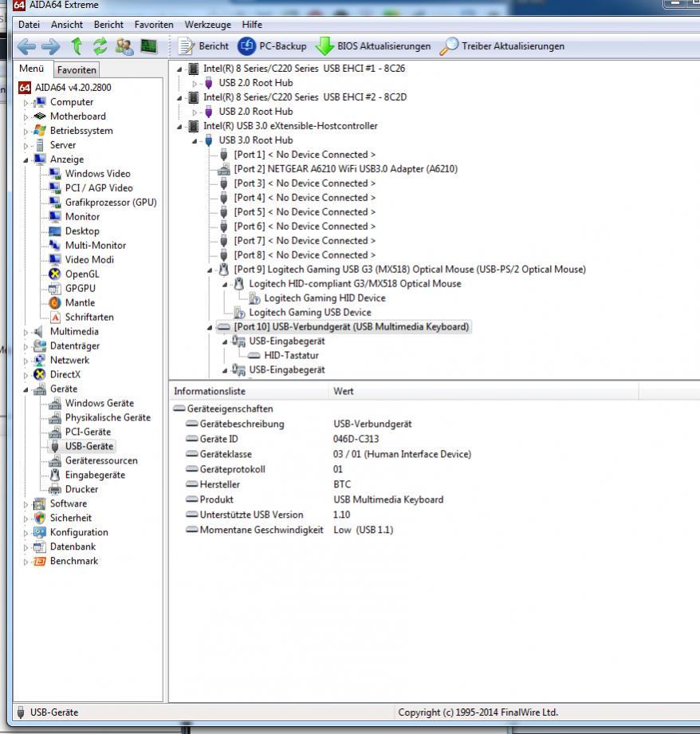Expand the Betriebssystem tree node

pos(26,131)
